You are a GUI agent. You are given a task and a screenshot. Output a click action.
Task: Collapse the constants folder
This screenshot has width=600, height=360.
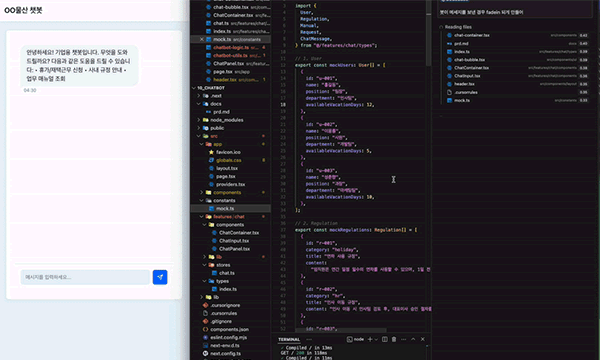click(224, 200)
